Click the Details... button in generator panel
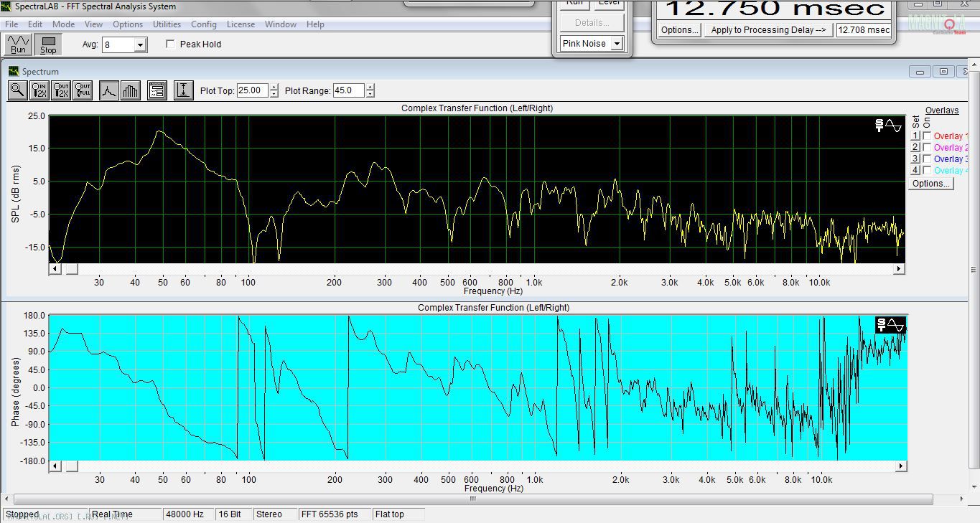Viewport: 980px width, 523px height. tap(592, 23)
